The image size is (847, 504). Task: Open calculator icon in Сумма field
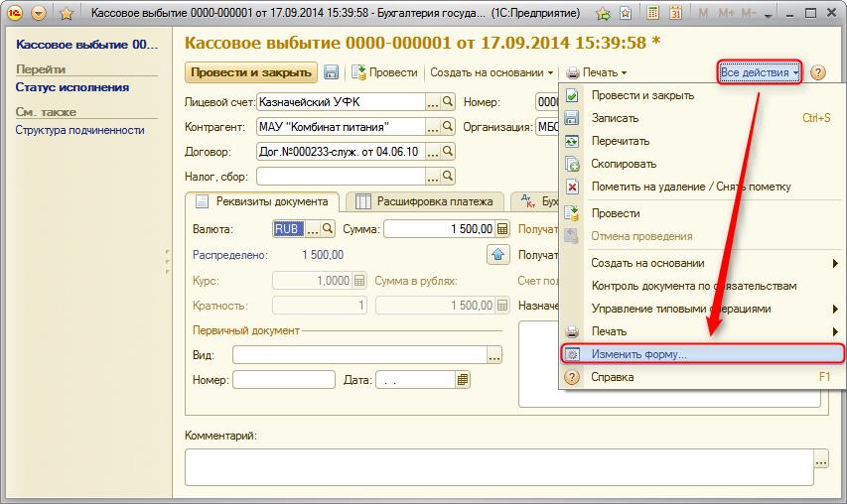coord(502,229)
